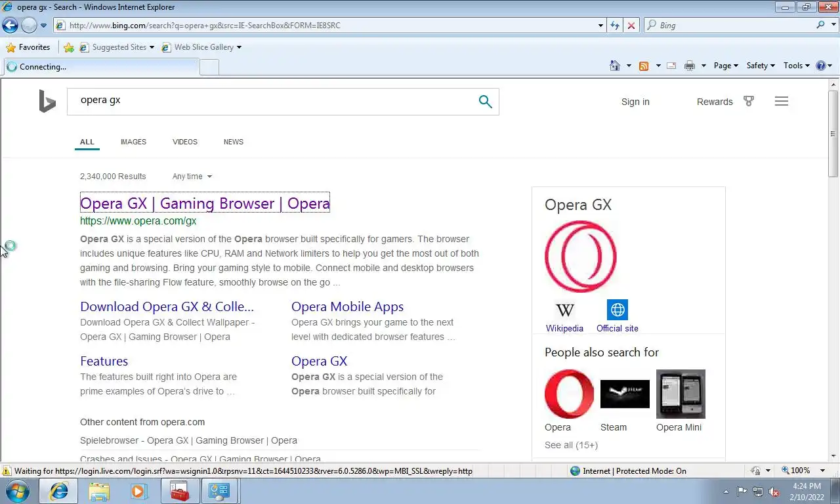This screenshot has width=840, height=504.
Task: Click the Stop loading X icon
Action: (631, 26)
